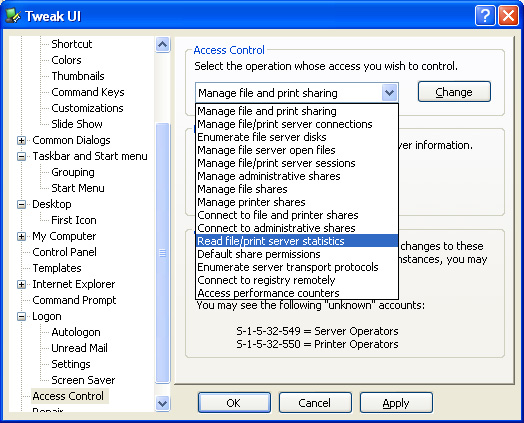Viewport: 524px width, 423px height.
Task: Pick Connect to registry remotely
Action: [297, 280]
